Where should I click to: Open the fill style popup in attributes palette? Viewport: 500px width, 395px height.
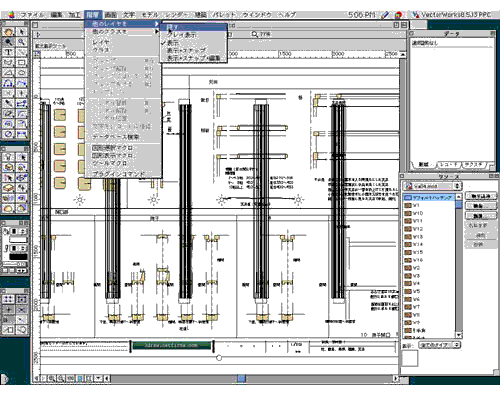(14, 231)
